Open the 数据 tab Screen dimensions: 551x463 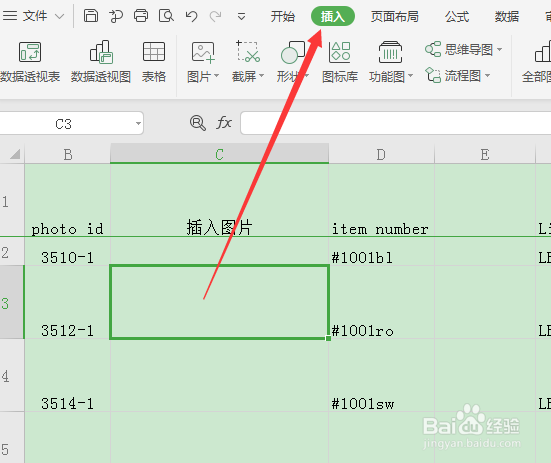point(507,16)
